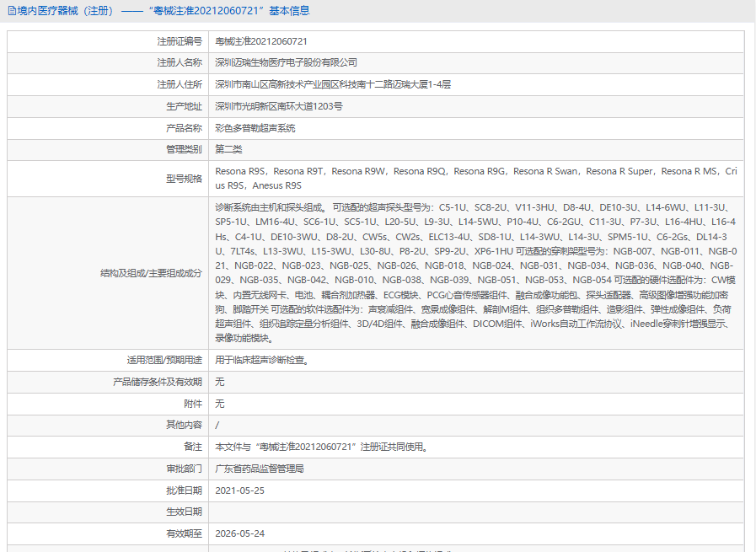
Task: Click the label "注册人住所"
Action: pos(180,84)
